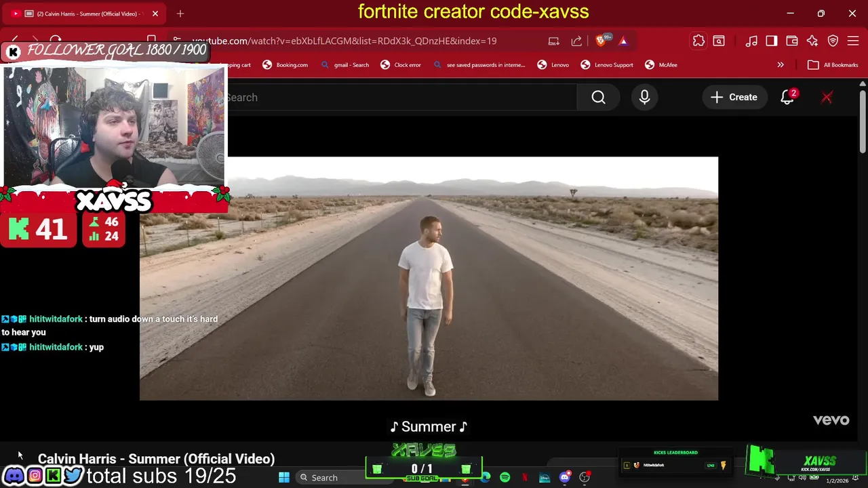The image size is (868, 488).
Task: Click the YouTube magnifier search button
Action: pos(598,98)
